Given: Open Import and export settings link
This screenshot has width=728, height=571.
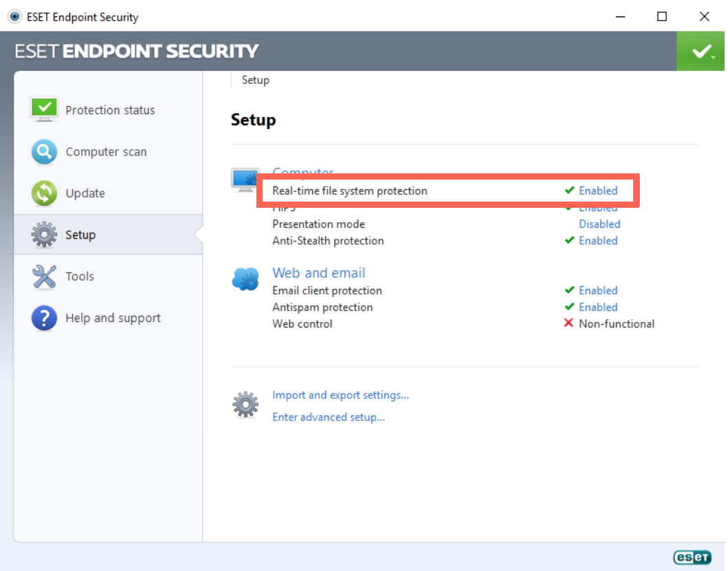Looking at the screenshot, I should [x=340, y=395].
